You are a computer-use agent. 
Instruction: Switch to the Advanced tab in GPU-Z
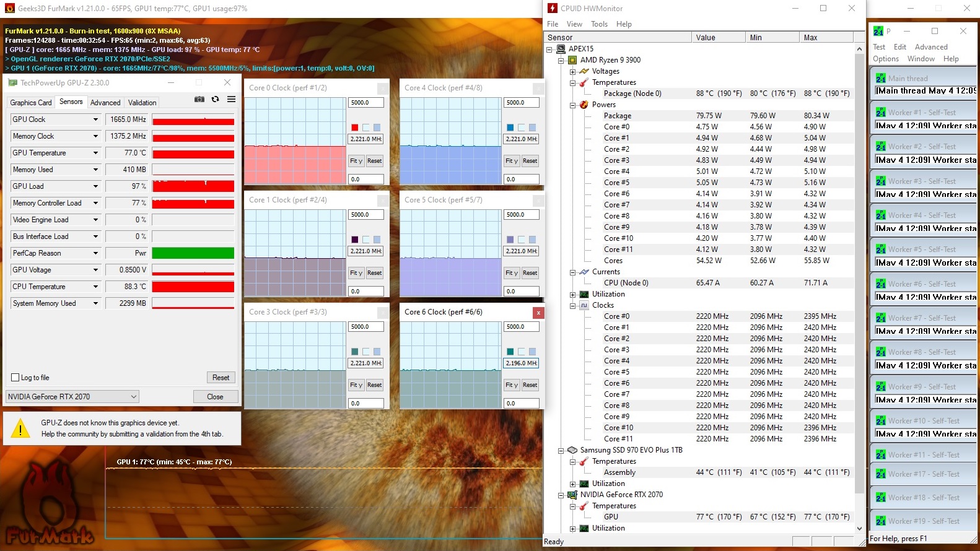[x=105, y=103]
